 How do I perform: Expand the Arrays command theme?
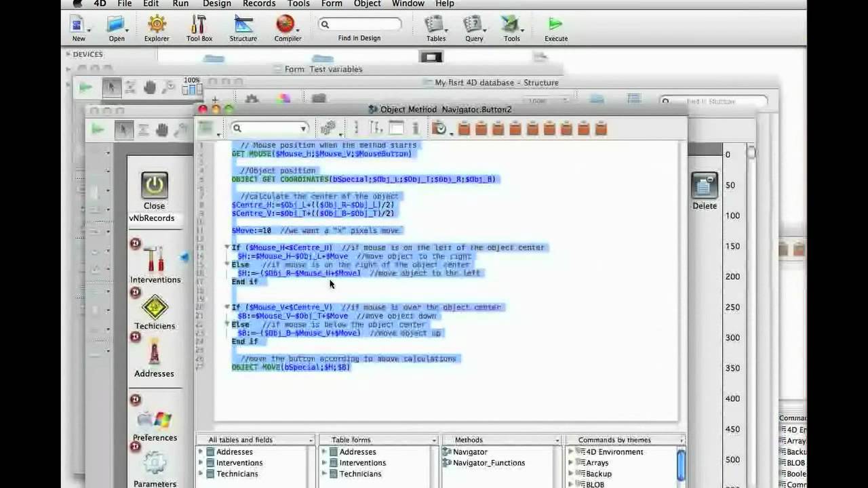[570, 463]
